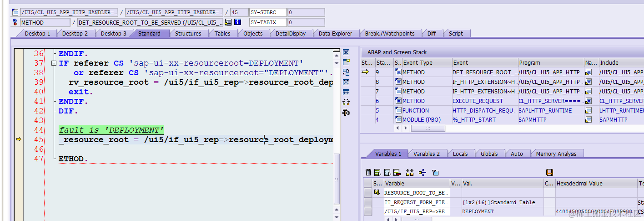
Task: Open the Data Explorer tab
Action: pyautogui.click(x=335, y=33)
